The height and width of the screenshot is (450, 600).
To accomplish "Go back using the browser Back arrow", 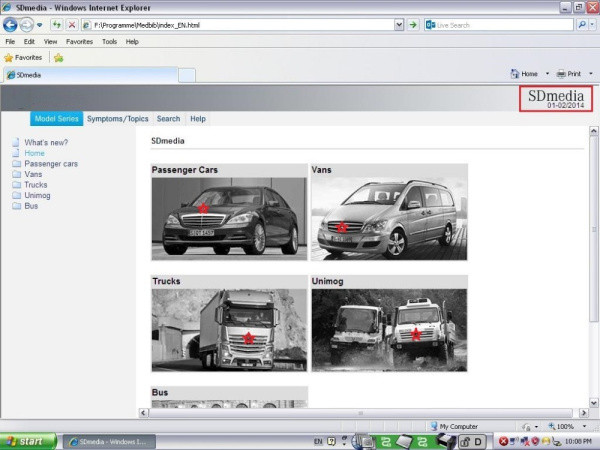I will pyautogui.click(x=10, y=25).
